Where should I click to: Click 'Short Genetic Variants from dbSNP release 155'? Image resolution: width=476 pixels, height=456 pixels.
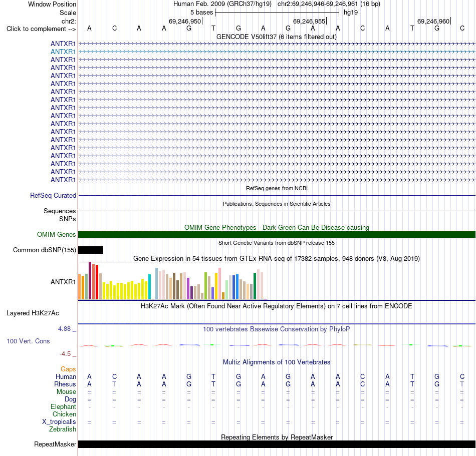click(277, 243)
